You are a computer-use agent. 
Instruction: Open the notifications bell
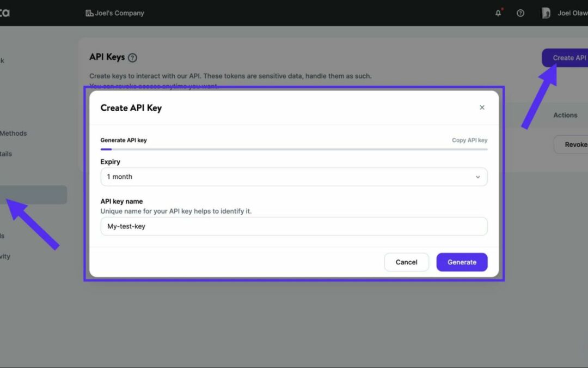498,13
